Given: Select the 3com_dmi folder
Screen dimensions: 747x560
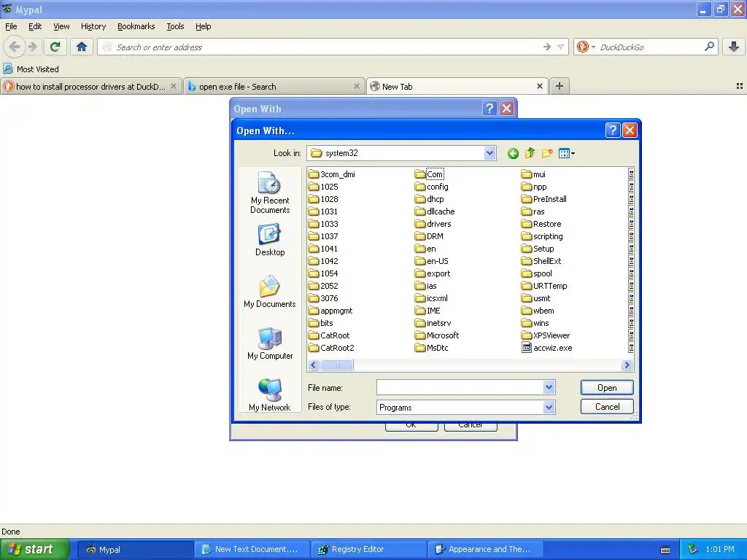Looking at the screenshot, I should point(332,174).
